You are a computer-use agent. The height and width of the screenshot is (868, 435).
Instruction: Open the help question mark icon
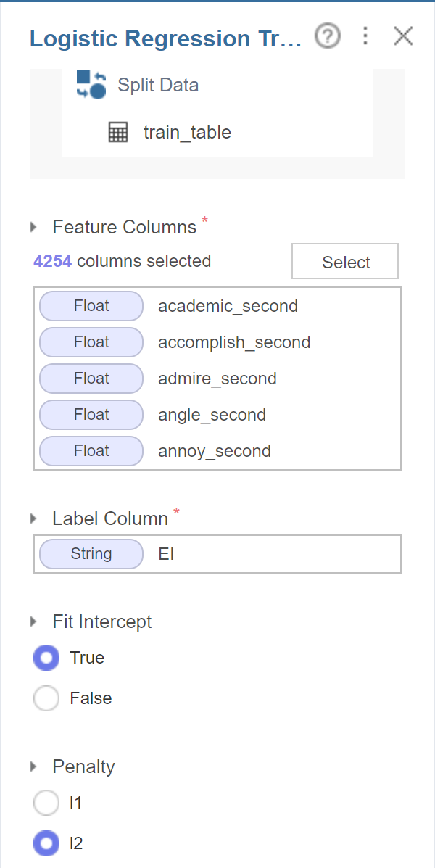pyautogui.click(x=328, y=36)
